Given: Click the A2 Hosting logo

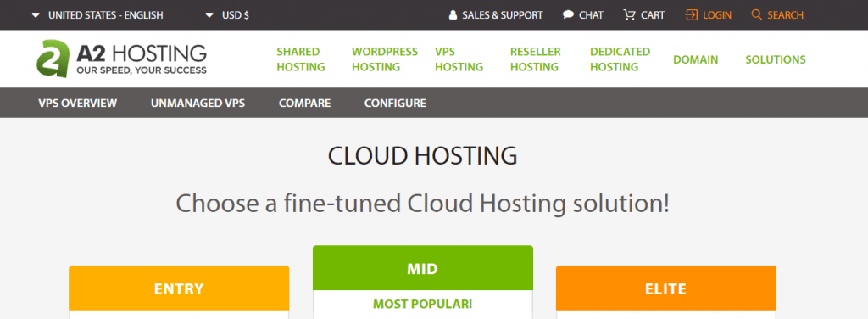Looking at the screenshot, I should point(122,59).
